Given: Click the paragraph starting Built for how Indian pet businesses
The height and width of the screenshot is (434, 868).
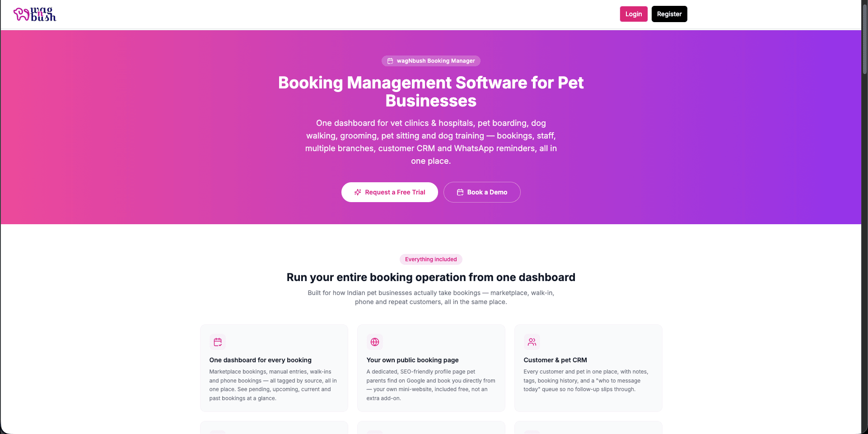Looking at the screenshot, I should 431,297.
